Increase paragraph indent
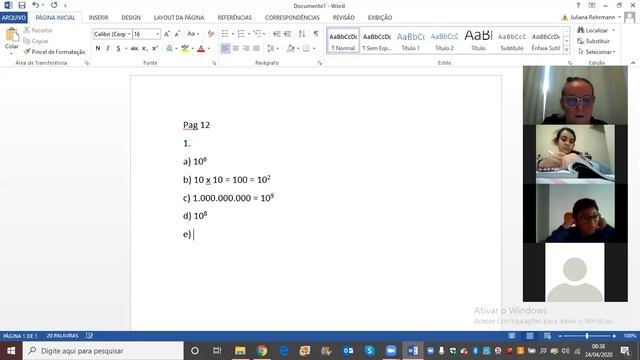Screen dimensions: 640x360 coord(287,34)
